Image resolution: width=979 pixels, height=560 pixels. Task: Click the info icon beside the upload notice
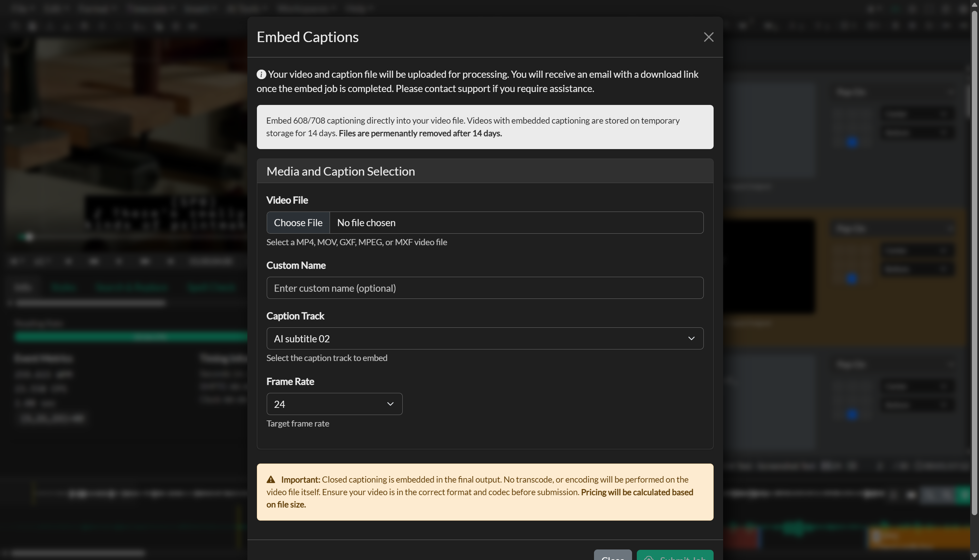click(261, 74)
